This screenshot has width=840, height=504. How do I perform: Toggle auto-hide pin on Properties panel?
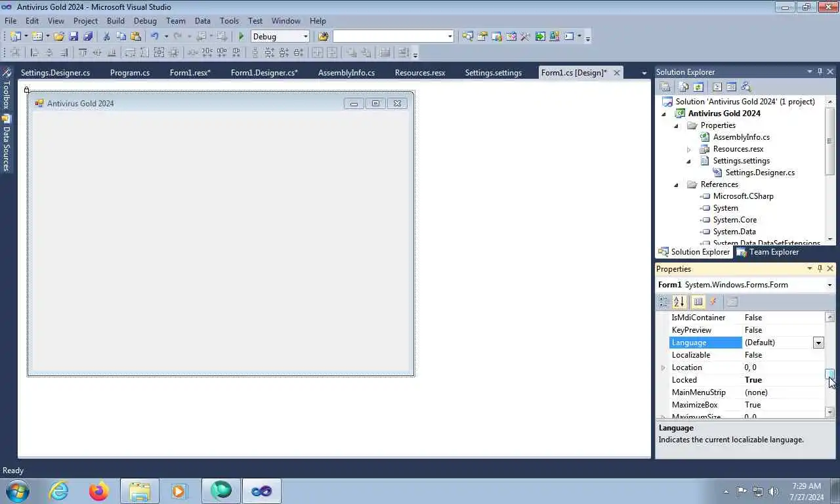tap(819, 269)
